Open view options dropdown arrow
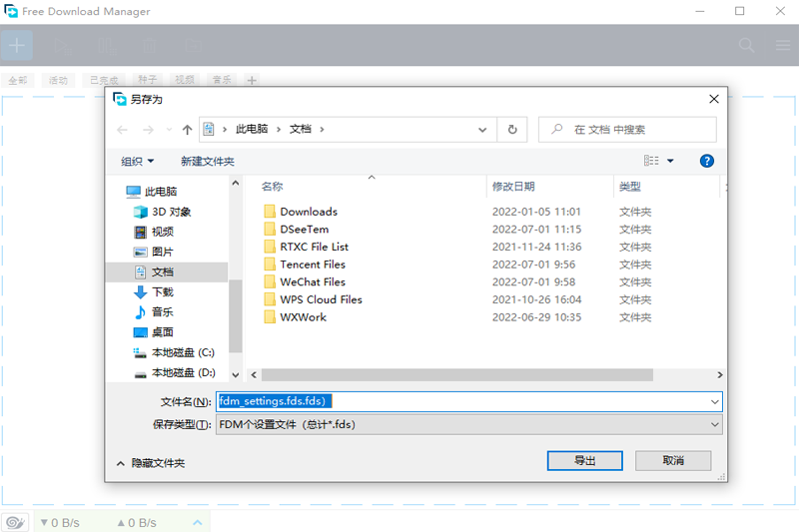Screen dimensions: 799x532 (x=670, y=161)
